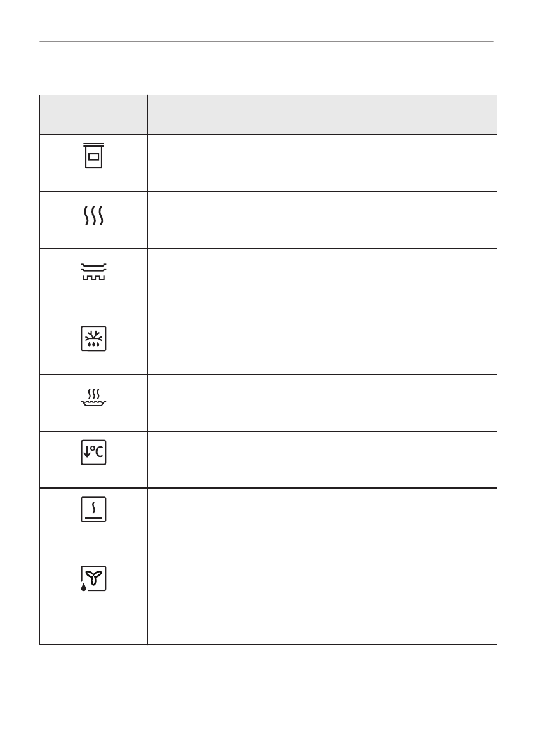Click the blank page area below the table
This screenshot has height=756, width=533.
[x=266, y=698]
